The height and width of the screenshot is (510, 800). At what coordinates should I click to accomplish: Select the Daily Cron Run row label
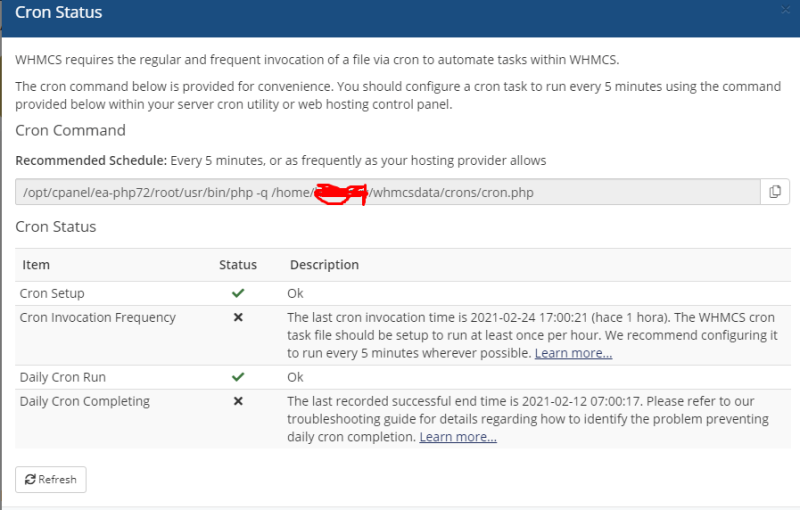[63, 378]
